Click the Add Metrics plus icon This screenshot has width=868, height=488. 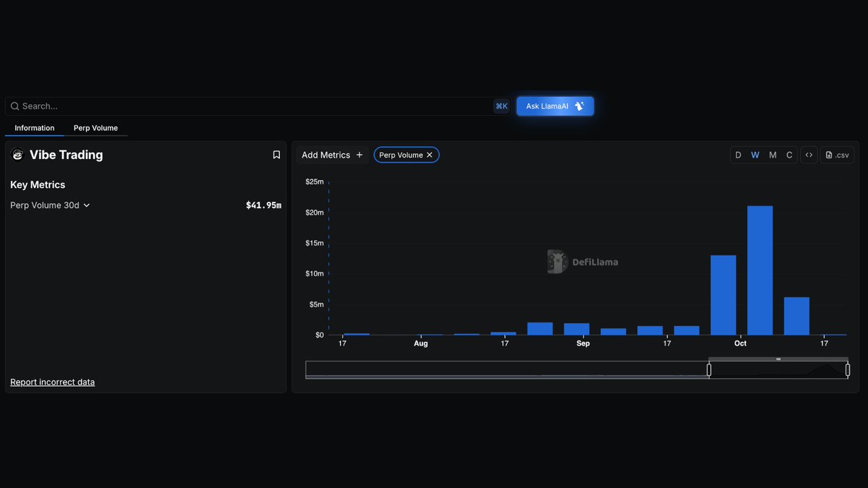(x=359, y=155)
